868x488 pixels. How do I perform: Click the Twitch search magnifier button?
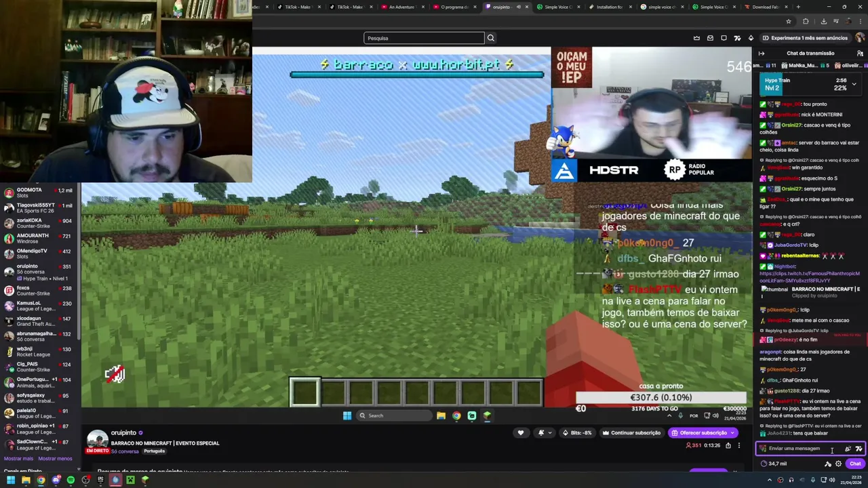click(491, 38)
